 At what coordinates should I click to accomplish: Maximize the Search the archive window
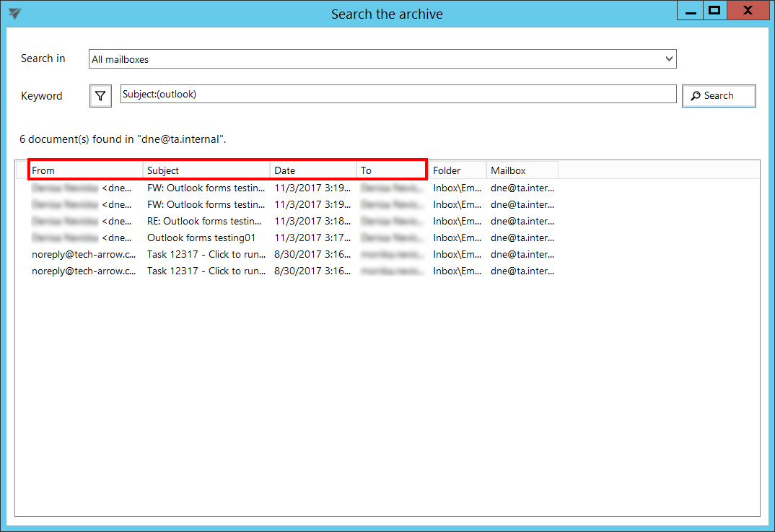(714, 11)
